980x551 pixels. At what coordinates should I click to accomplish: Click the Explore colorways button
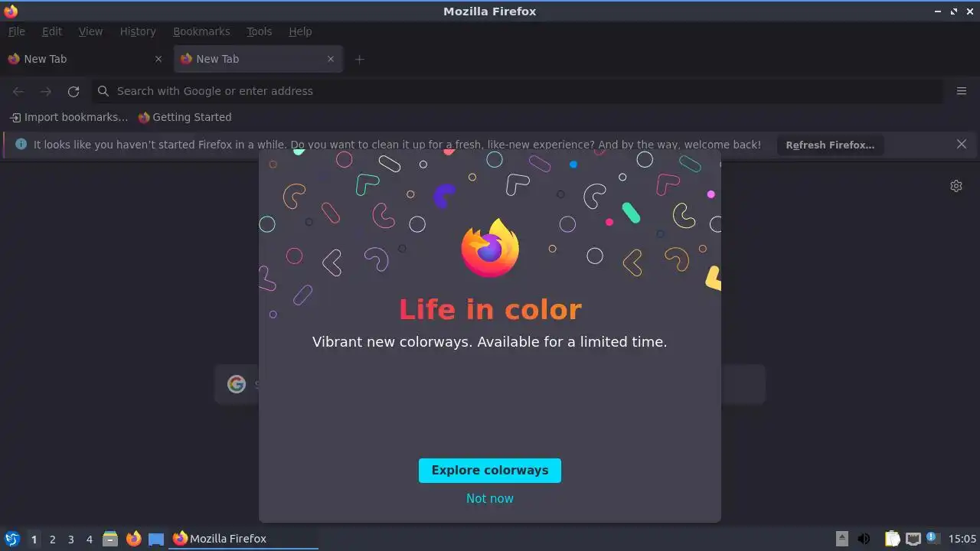[490, 471]
